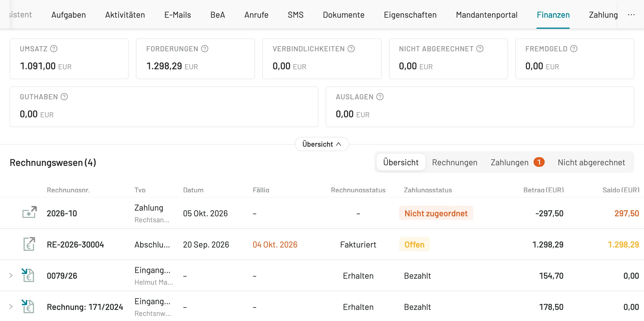Open the more tabs ellipsis menu

click(631, 15)
